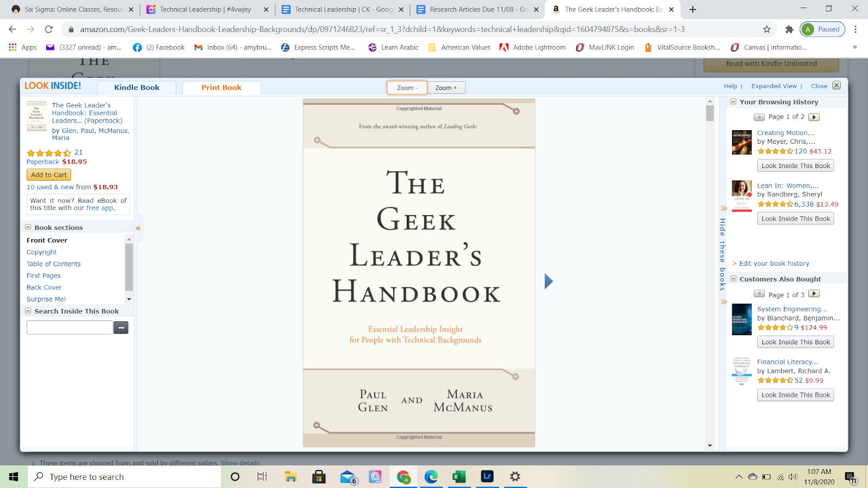Switch to Kindle Book tab
868x488 pixels.
[137, 88]
